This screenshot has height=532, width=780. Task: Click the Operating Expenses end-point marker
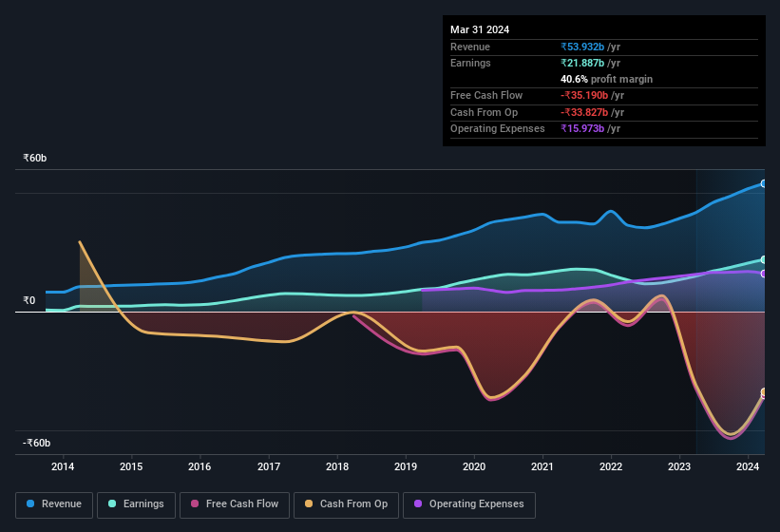pyautogui.click(x=763, y=274)
